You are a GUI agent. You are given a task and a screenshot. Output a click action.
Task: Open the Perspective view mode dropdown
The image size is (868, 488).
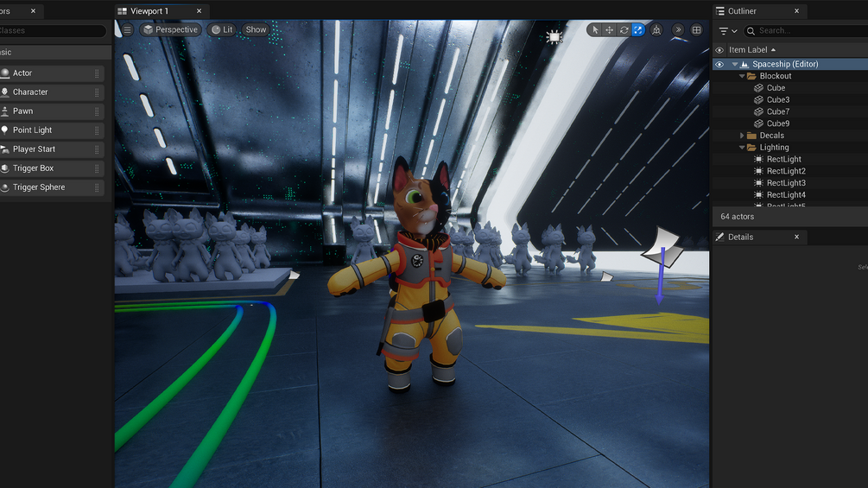pos(170,30)
